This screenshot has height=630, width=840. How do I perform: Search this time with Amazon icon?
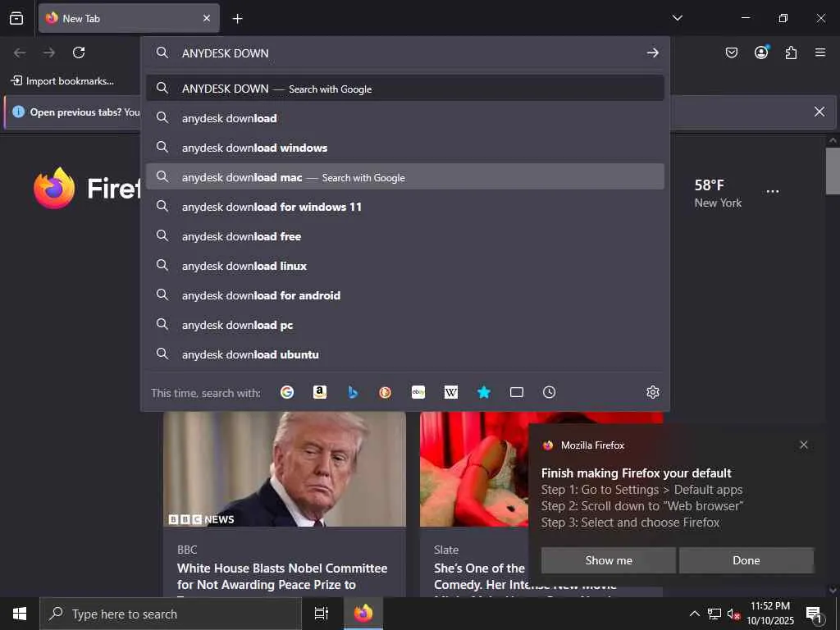[320, 392]
